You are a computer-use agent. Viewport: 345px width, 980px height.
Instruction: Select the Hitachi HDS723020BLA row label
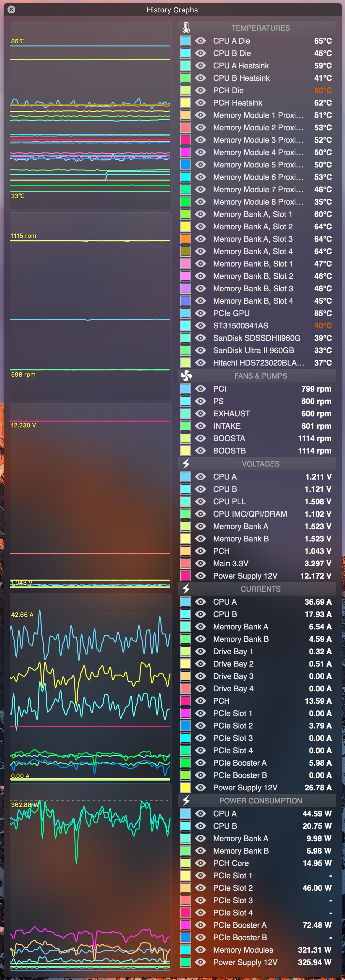(x=259, y=363)
